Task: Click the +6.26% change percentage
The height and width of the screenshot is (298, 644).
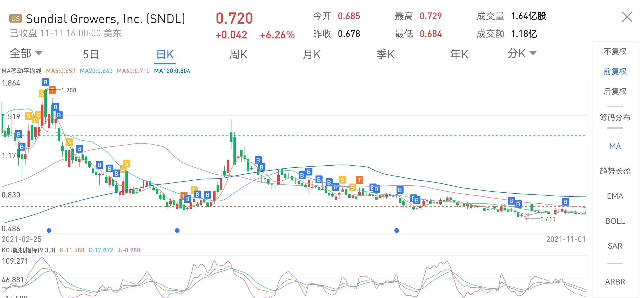Action: click(x=277, y=35)
